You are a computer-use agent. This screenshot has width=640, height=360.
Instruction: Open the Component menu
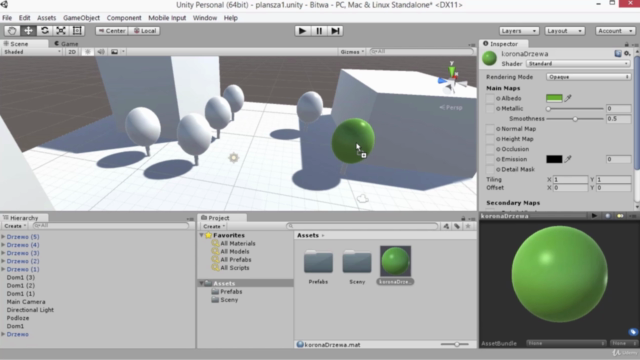(x=124, y=18)
